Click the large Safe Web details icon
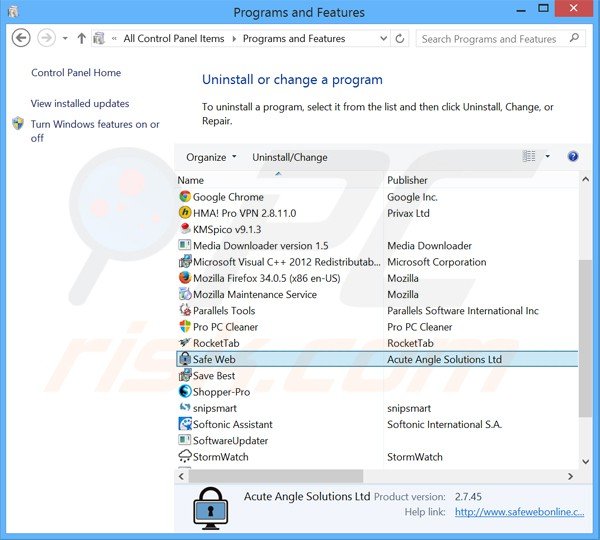 (211, 508)
